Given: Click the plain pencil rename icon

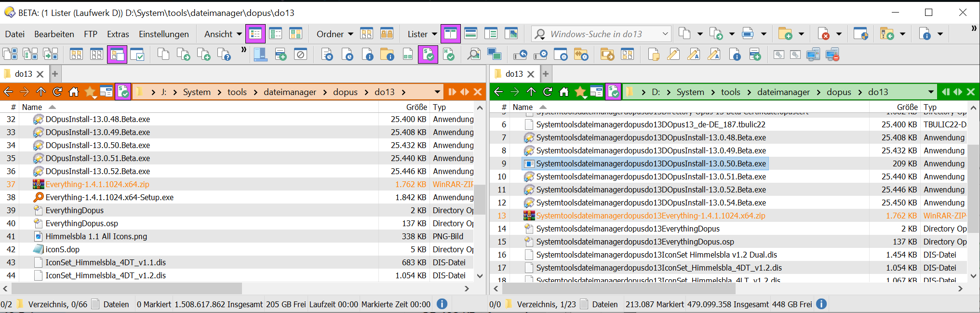Looking at the screenshot, I should [x=673, y=54].
